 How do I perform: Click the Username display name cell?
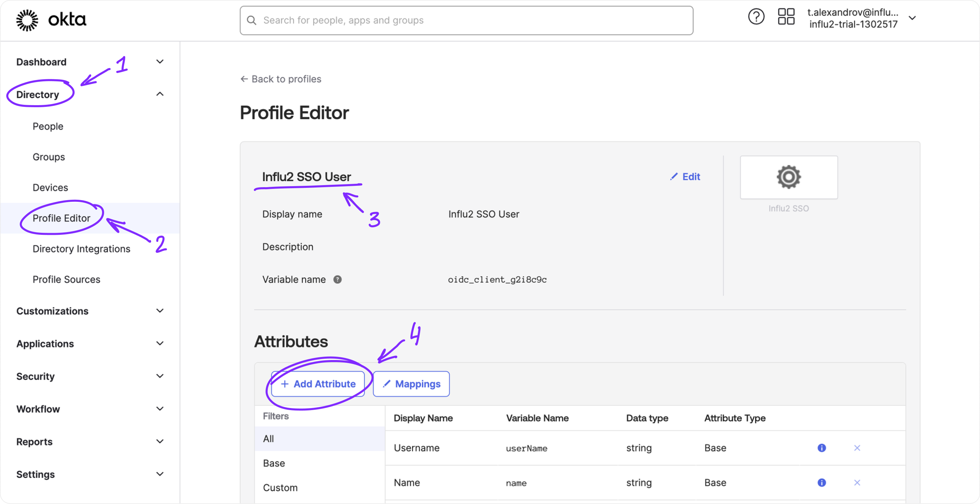point(416,448)
